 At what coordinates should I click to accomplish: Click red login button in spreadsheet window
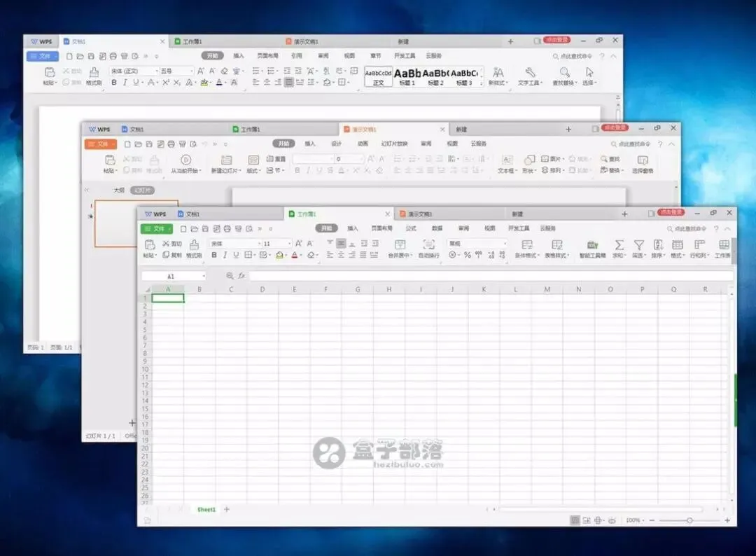tap(671, 212)
